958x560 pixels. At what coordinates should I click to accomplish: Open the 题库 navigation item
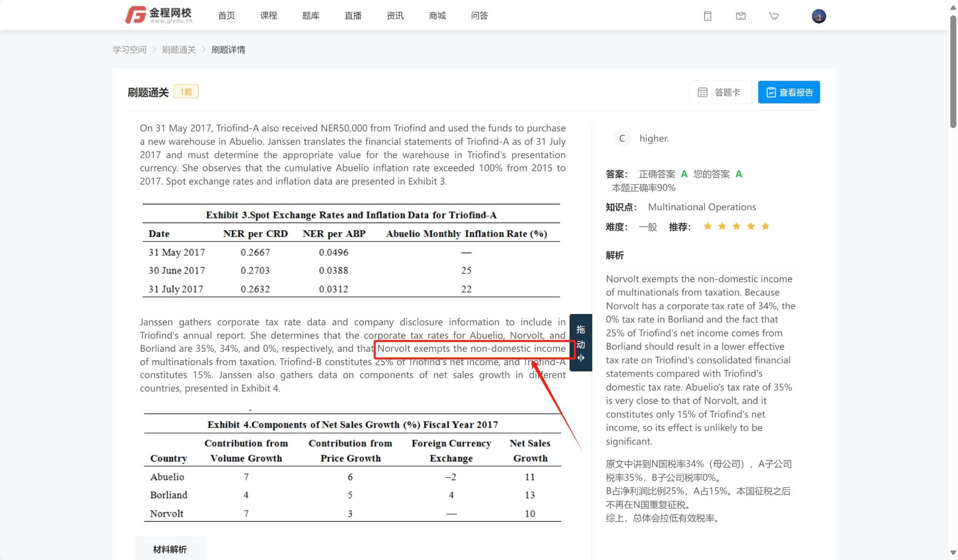311,16
